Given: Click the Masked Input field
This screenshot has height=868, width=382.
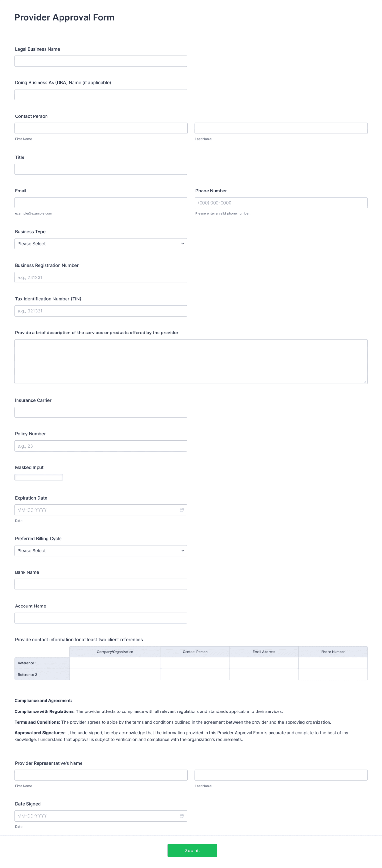Looking at the screenshot, I should 39,477.
